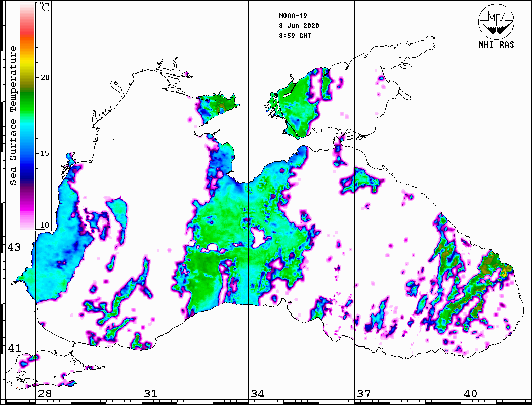532x405 pixels.
Task: Click the '3:59 GMT' time text
Action: 295,35
